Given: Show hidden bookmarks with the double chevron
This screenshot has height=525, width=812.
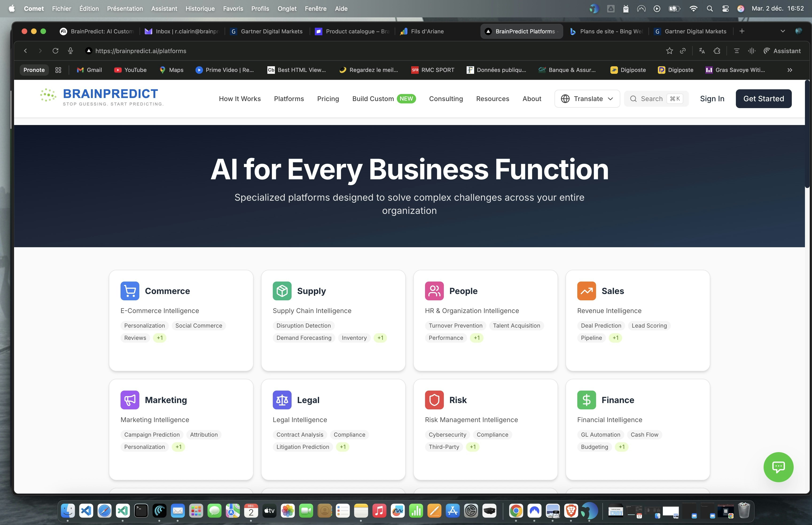Looking at the screenshot, I should [x=790, y=70].
